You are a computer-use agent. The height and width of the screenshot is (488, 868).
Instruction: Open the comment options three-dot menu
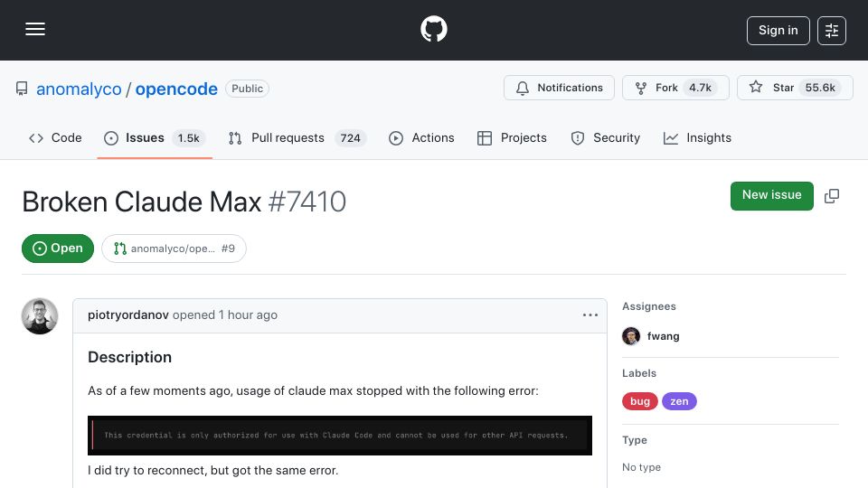click(590, 314)
